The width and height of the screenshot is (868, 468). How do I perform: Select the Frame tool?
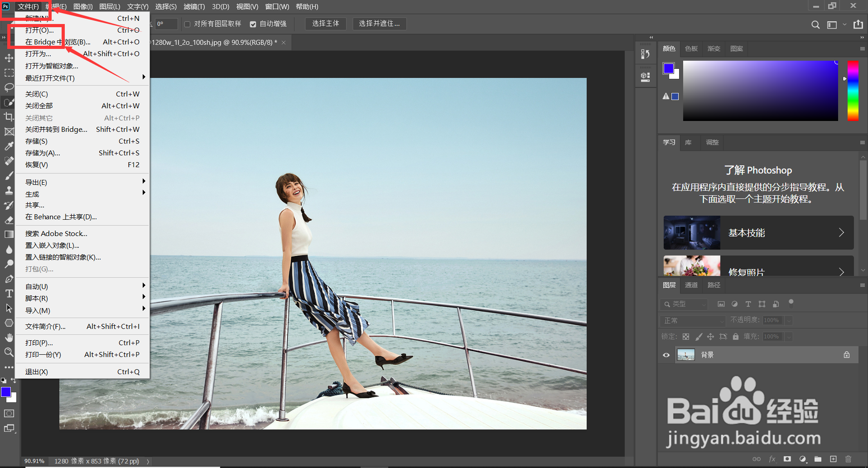tap(9, 132)
